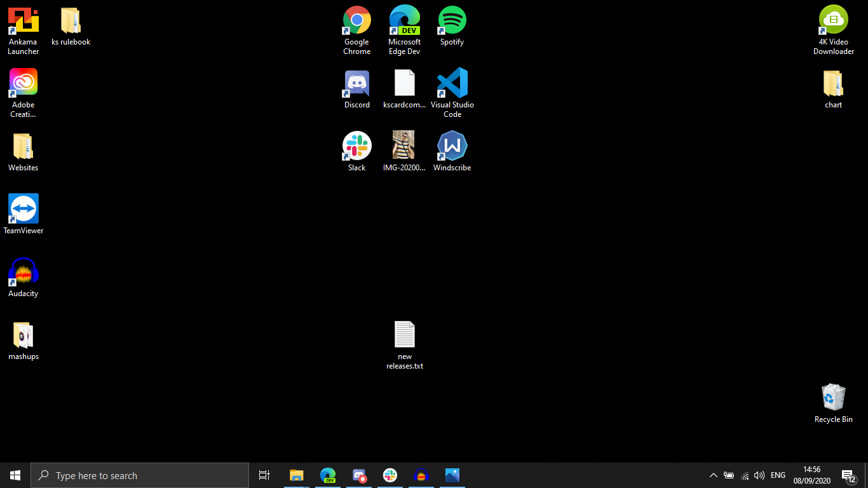
Task: Select the Slack desktop shortcut
Action: coord(357,152)
